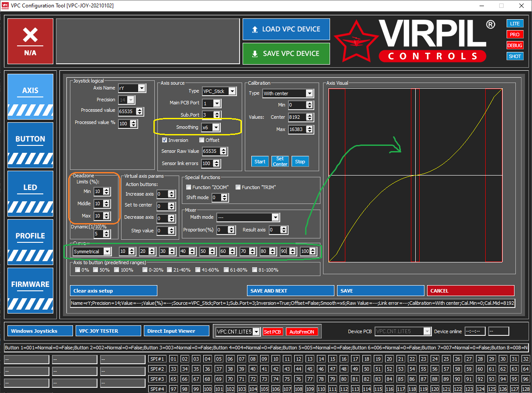Click SPI button number 01

[x=174, y=359]
